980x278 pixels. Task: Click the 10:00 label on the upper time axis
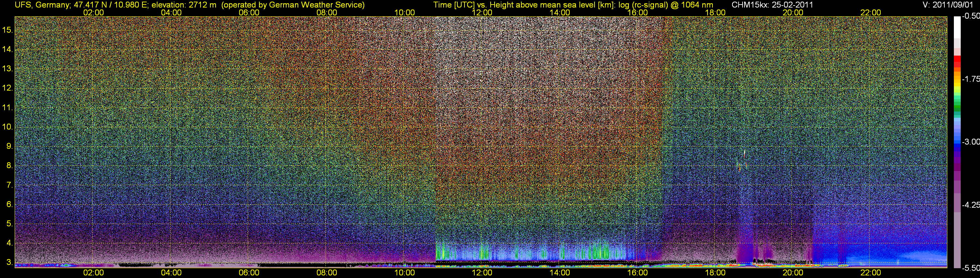pos(404,12)
